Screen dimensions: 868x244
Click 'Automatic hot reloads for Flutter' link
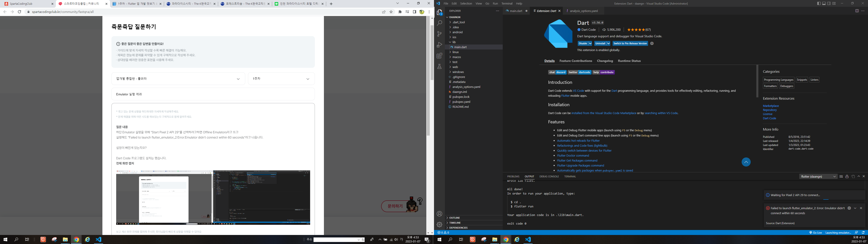[x=578, y=141]
